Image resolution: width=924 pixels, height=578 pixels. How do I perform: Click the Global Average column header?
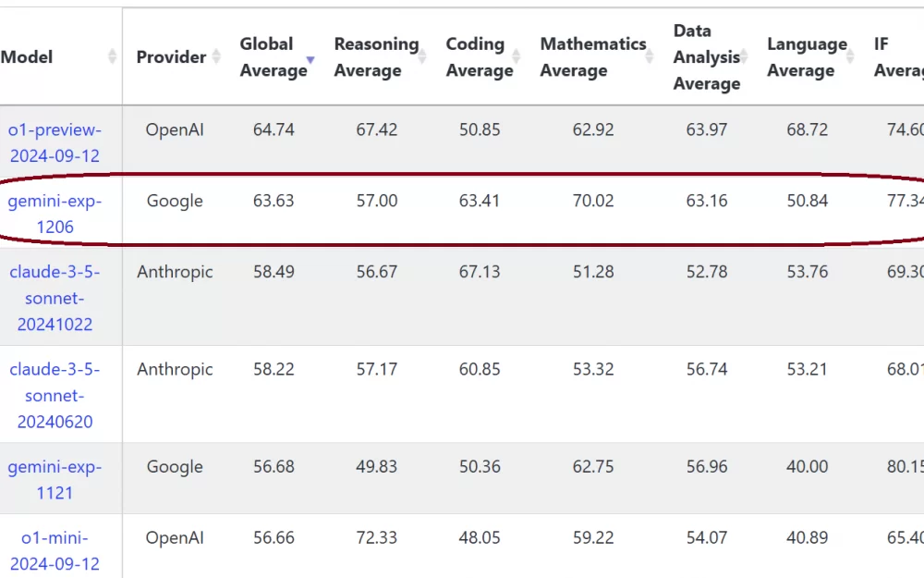point(273,56)
